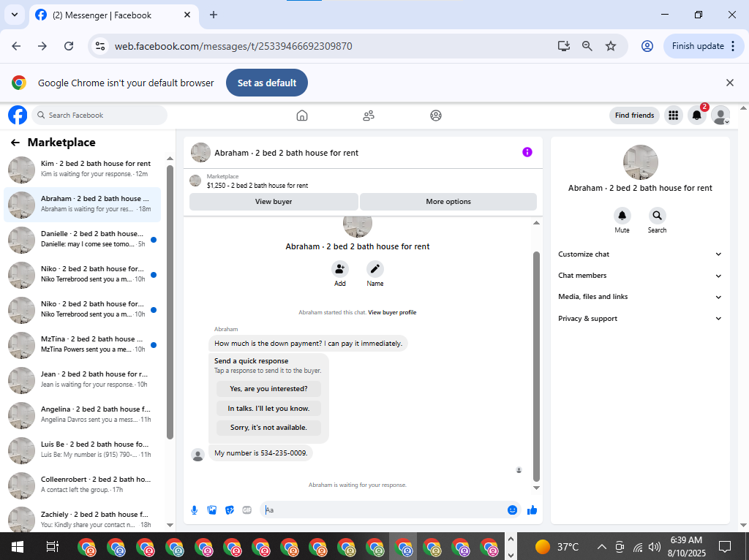Screen dimensions: 749x560
Task: Click the chat messages scrollbar
Action: [536, 367]
